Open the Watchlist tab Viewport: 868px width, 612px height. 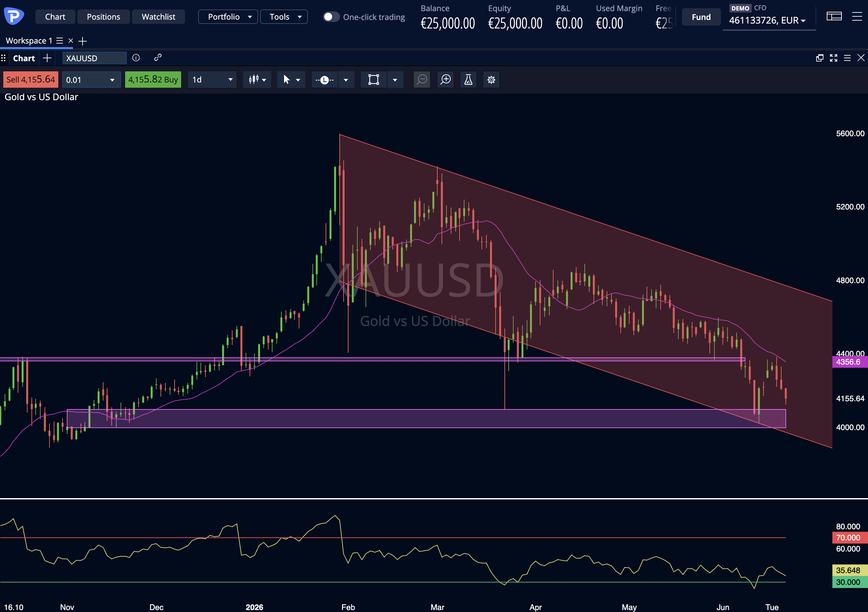[159, 17]
